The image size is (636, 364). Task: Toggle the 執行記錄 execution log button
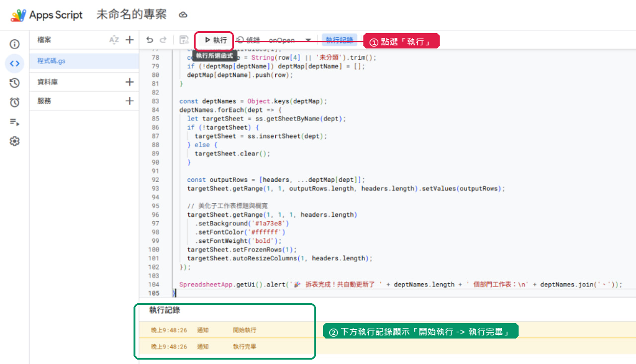[339, 40]
